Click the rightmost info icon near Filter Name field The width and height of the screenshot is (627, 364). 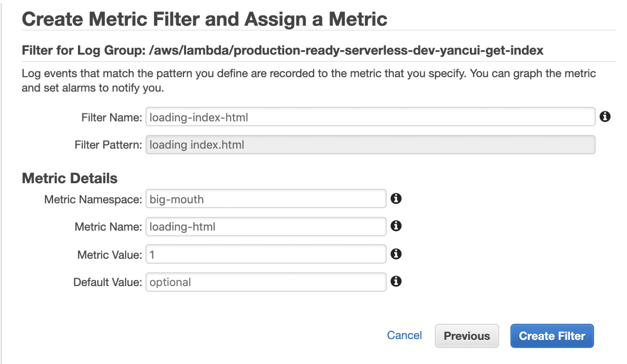pos(605,117)
